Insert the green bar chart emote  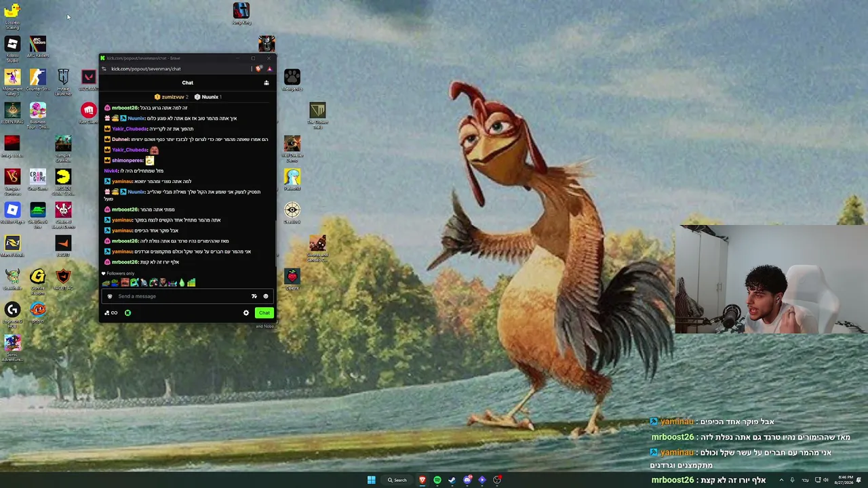[191, 283]
